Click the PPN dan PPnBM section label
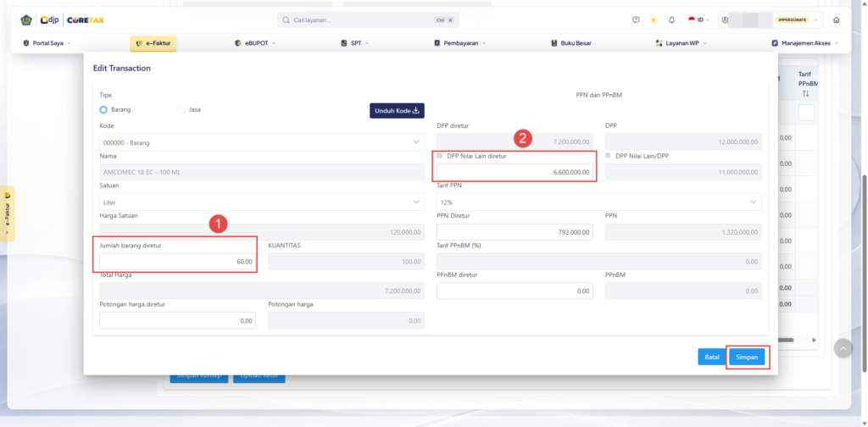Viewport: 868px width, 427px height. click(x=599, y=95)
